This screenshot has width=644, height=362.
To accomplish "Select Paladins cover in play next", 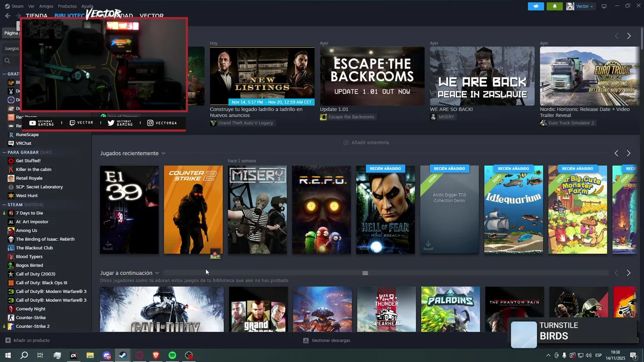I will click(450, 309).
